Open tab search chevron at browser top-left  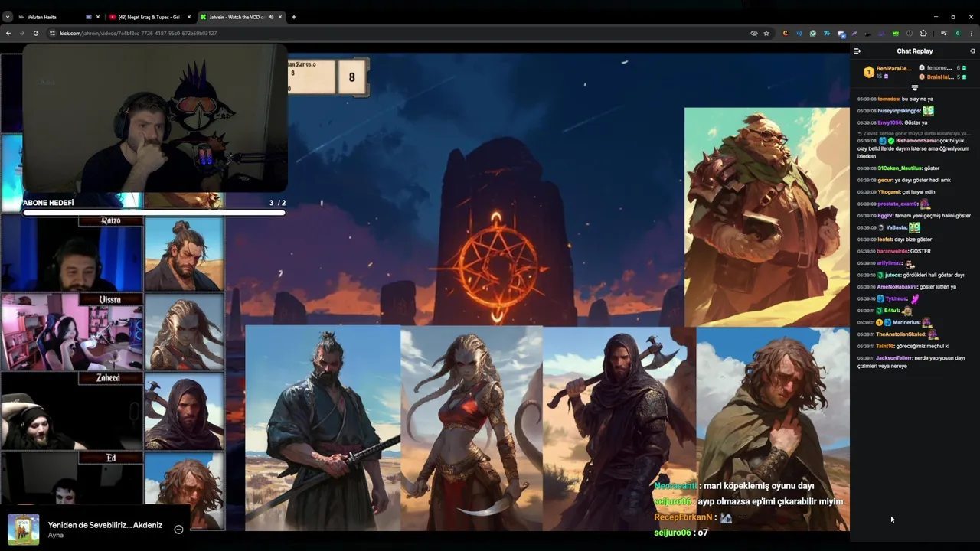[x=8, y=16]
